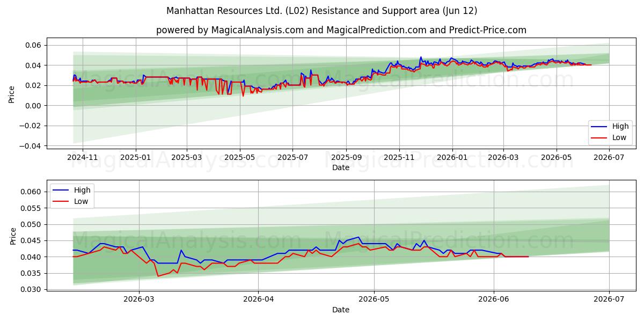Click the '2026-07' tick label in top chart

click(x=609, y=158)
